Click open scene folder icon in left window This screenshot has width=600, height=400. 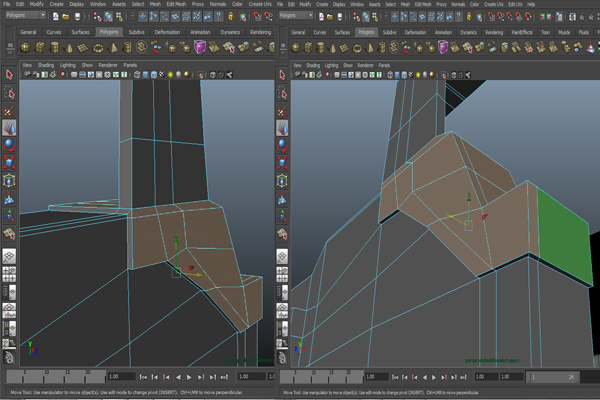pos(66,16)
